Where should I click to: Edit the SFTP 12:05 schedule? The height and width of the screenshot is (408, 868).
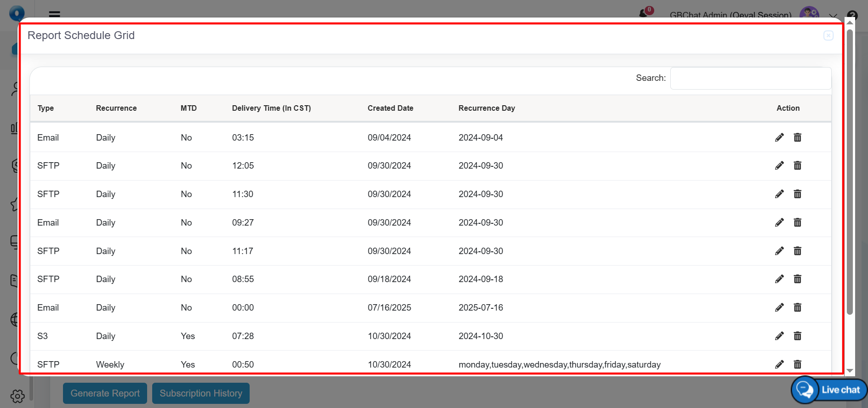pyautogui.click(x=779, y=165)
